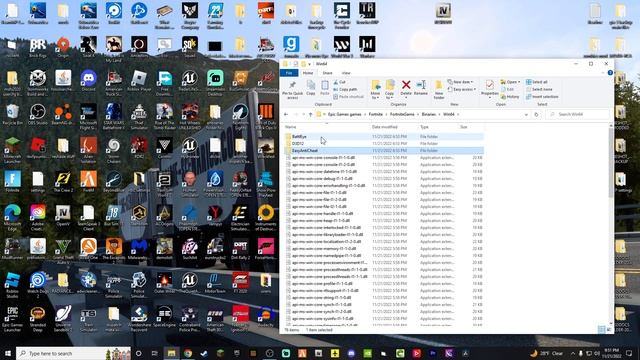Click Fortnite in the address breadcrumb
640x360 pixels.
(376, 114)
